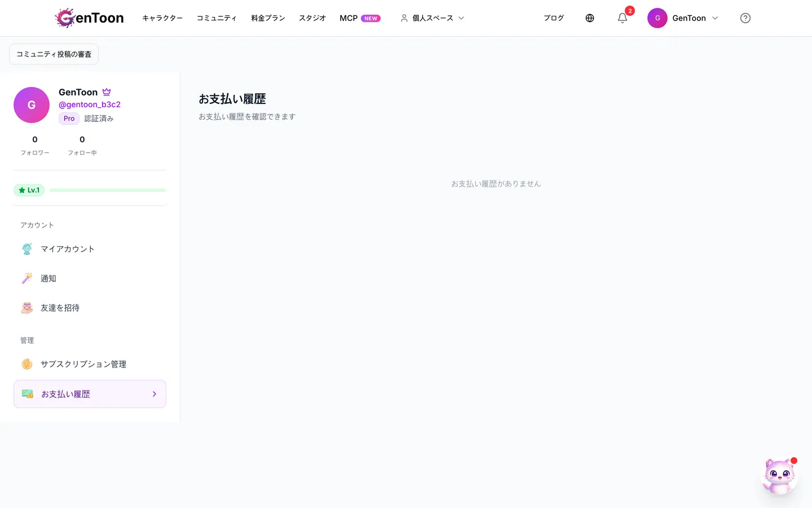Screen dimensions: 812x508
Task: Click the 認証済み label
Action: [99, 119]
